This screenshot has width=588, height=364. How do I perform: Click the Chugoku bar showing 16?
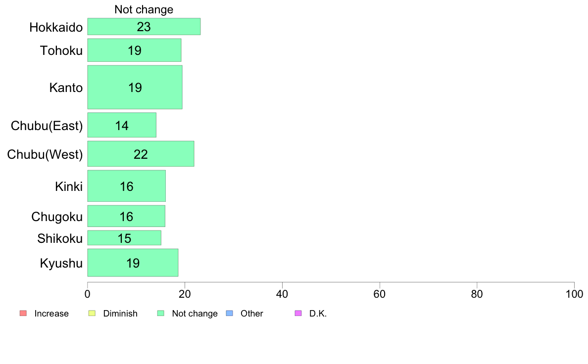(126, 216)
